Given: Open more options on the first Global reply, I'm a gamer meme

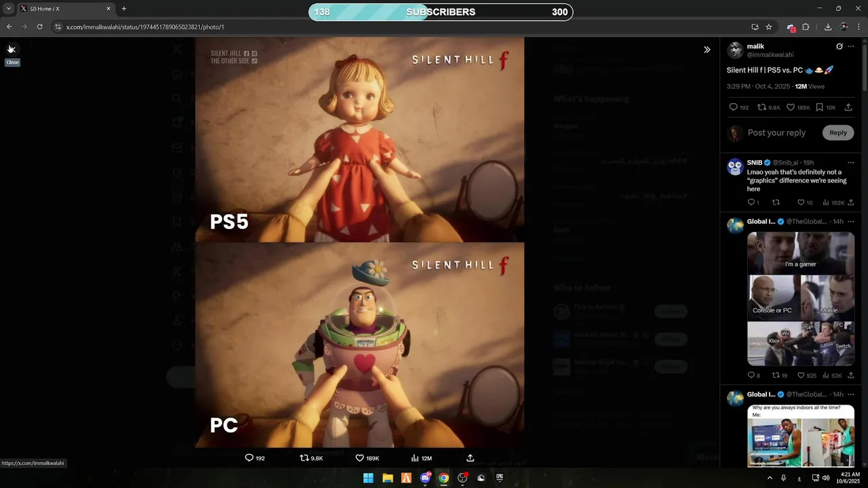Looking at the screenshot, I should [x=851, y=222].
